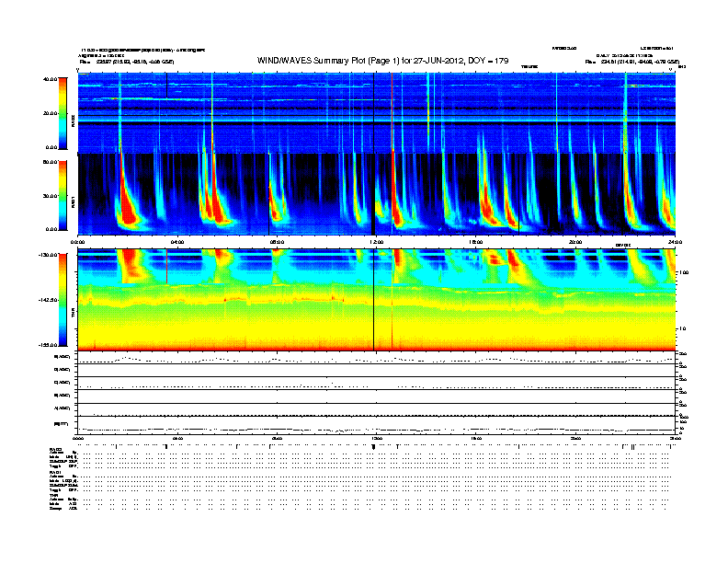Select the 30.00 tick label on the RAD1 color scale
Image resolution: width=728 pixels, height=563 pixels.
pyautogui.click(x=51, y=196)
